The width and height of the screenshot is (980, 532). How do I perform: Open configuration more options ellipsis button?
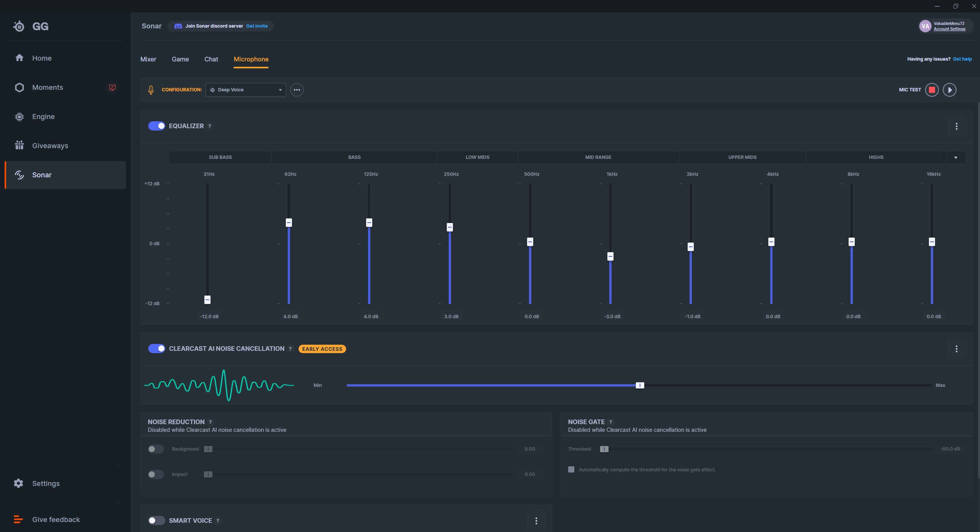(297, 90)
